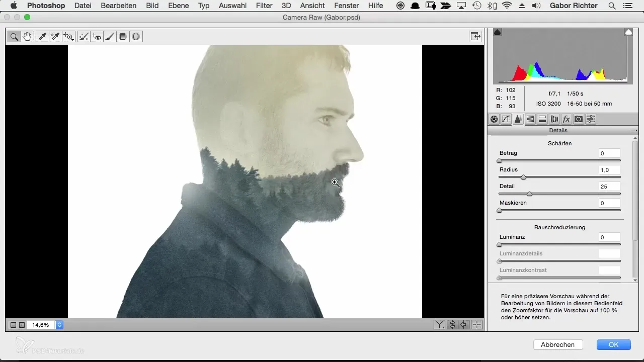Viewport: 644px width, 362px height.
Task: Select the Red Eye Removal tool
Action: [97, 36]
